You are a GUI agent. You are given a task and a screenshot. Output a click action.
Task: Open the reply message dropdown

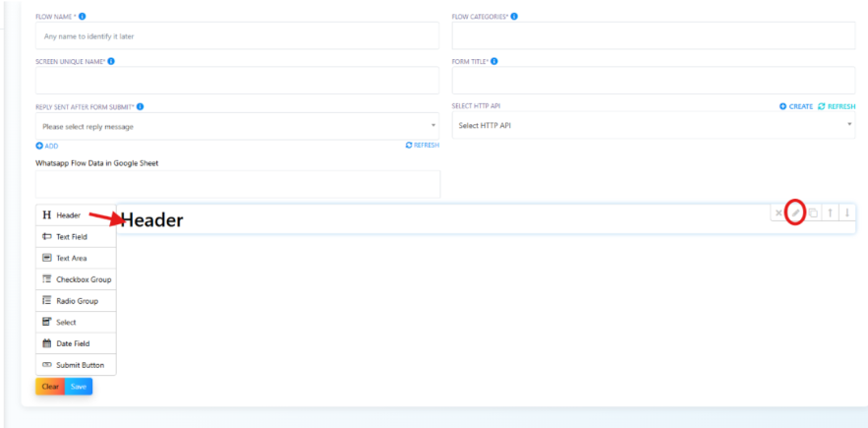[237, 126]
